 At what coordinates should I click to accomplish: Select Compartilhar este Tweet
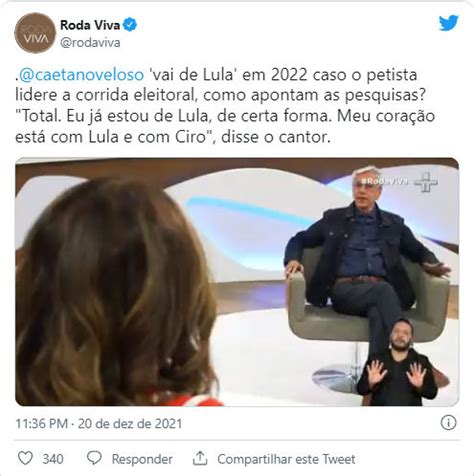coord(286,459)
